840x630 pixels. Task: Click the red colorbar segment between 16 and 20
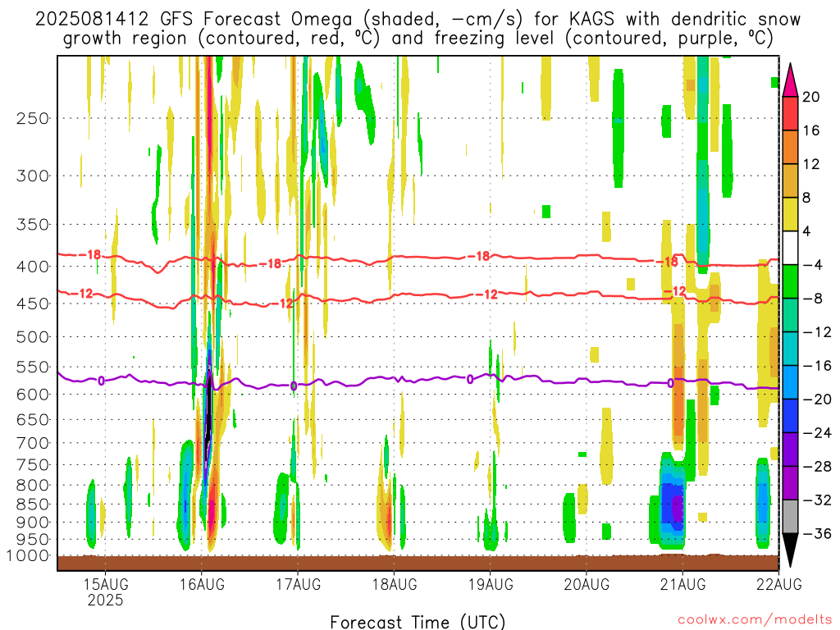point(790,113)
